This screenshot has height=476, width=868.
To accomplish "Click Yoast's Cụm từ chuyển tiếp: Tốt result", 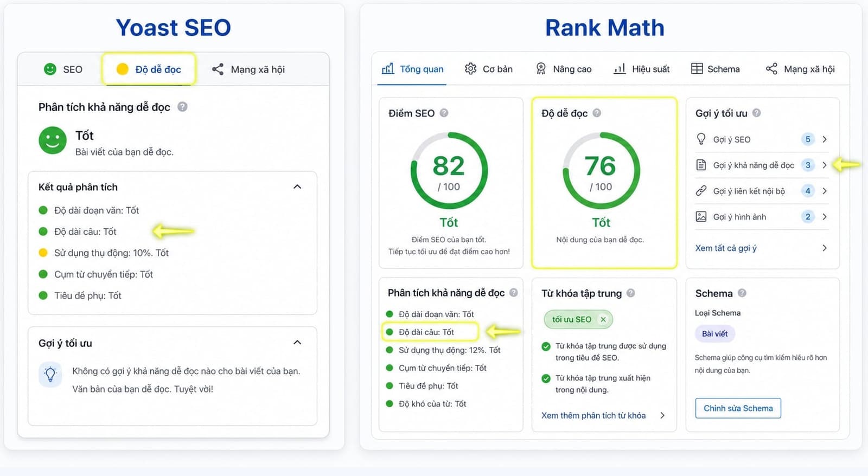I will [96, 274].
